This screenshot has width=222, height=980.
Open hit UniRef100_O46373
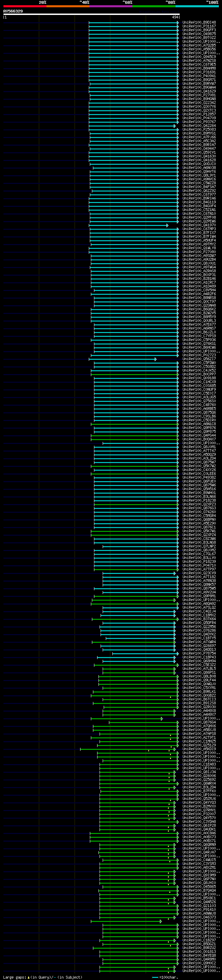199,917
